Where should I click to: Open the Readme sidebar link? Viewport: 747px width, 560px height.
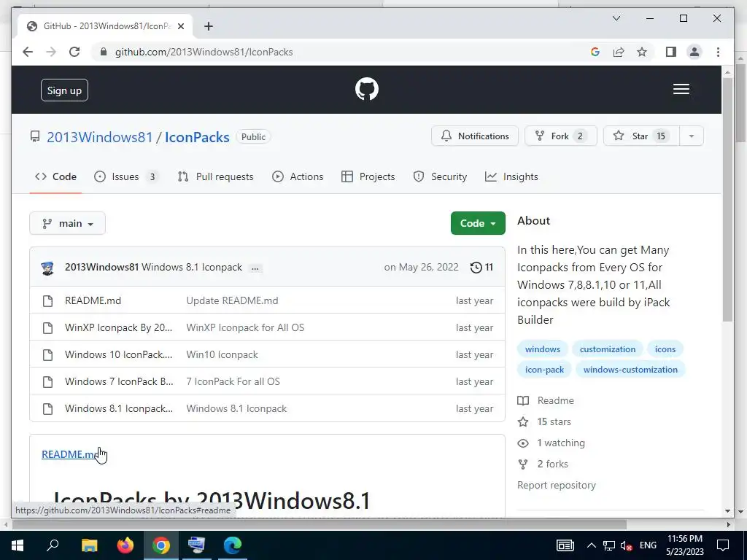[546, 400]
